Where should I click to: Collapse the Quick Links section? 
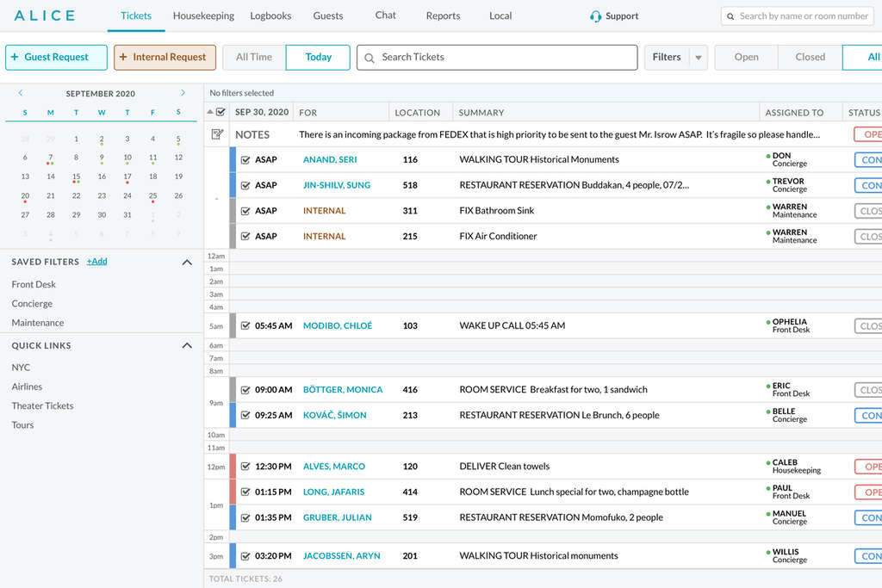tap(187, 345)
